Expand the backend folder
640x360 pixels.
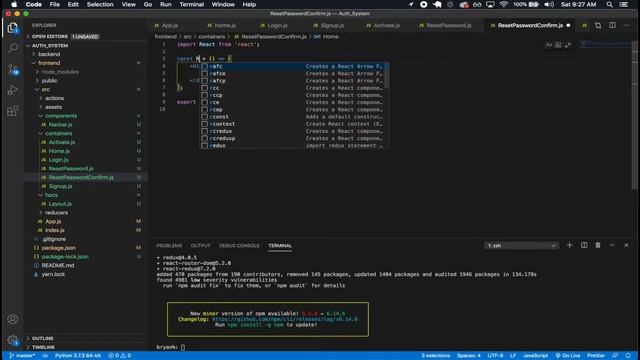point(86,54)
